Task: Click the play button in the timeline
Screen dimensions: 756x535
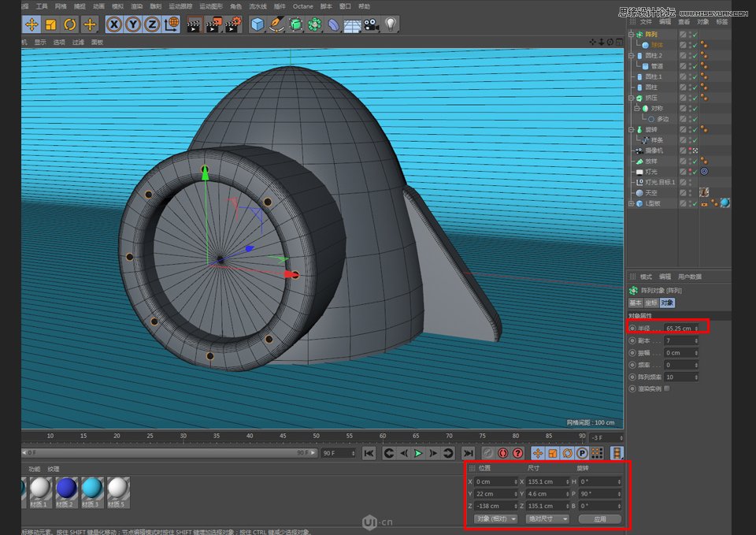Action: pyautogui.click(x=418, y=453)
